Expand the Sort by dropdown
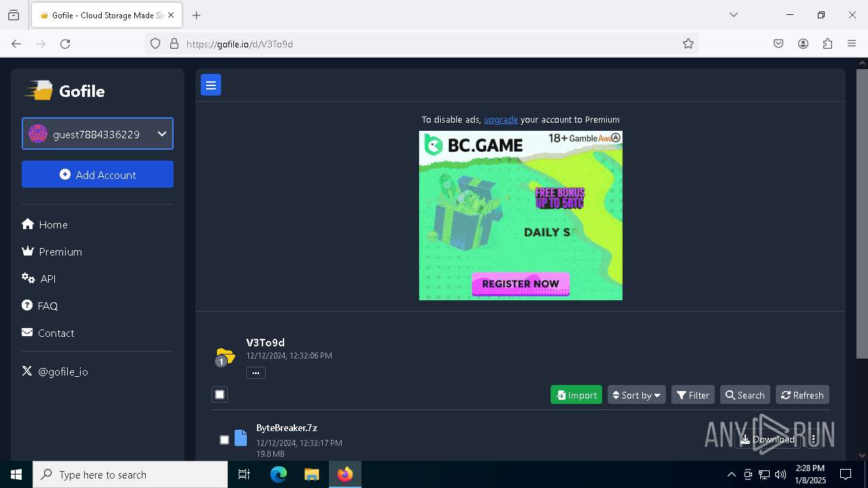This screenshot has width=868, height=488. [637, 395]
